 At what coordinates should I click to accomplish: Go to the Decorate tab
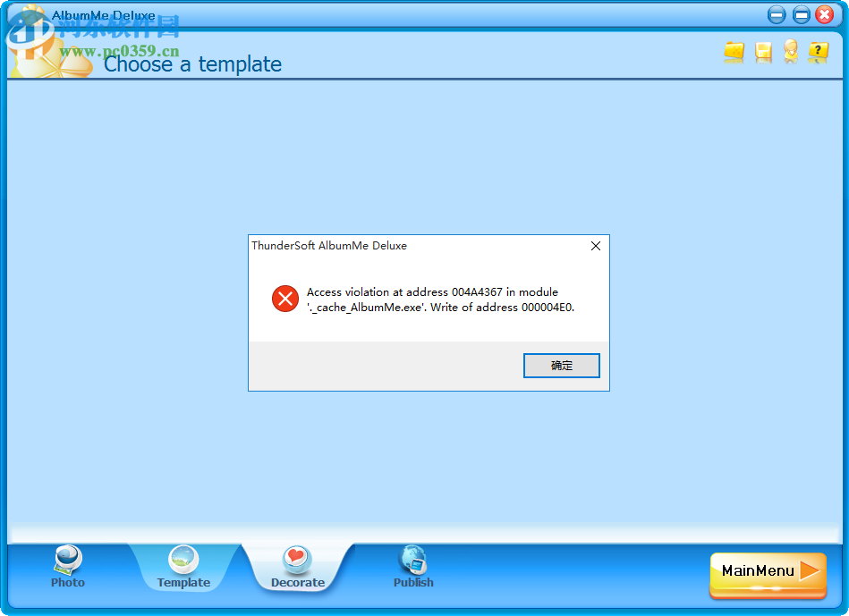pos(298,567)
